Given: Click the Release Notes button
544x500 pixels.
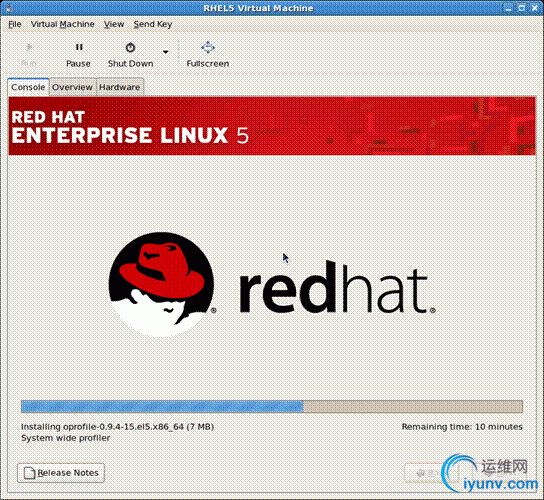Looking at the screenshot, I should [x=61, y=473].
